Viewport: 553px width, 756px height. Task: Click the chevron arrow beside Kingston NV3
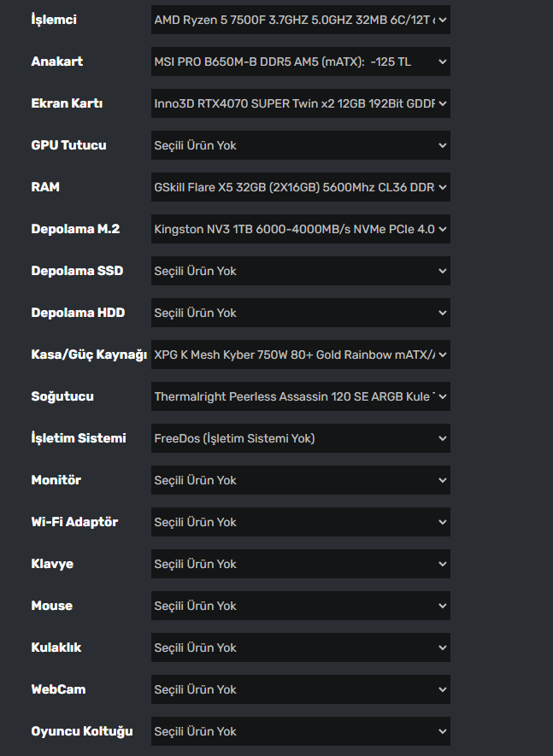(442, 229)
